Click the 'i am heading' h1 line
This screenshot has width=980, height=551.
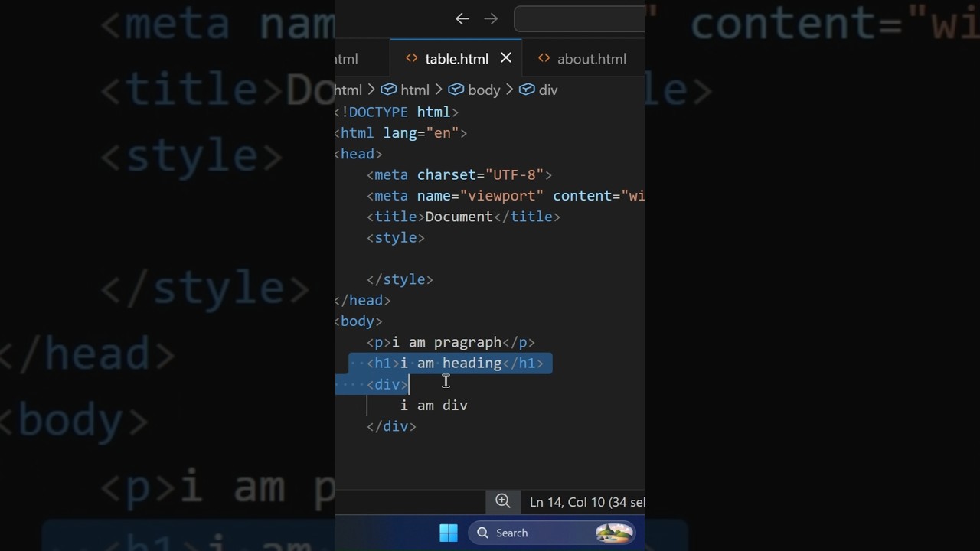point(455,364)
